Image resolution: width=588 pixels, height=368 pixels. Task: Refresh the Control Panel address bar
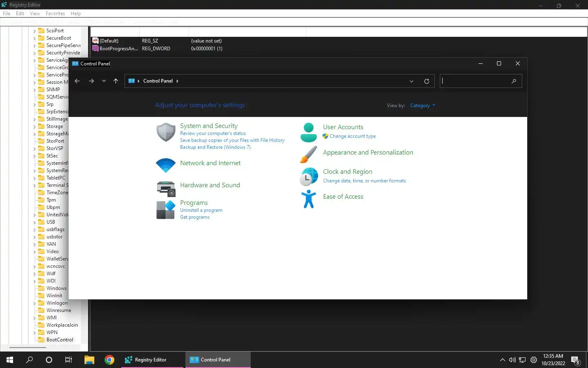[427, 81]
